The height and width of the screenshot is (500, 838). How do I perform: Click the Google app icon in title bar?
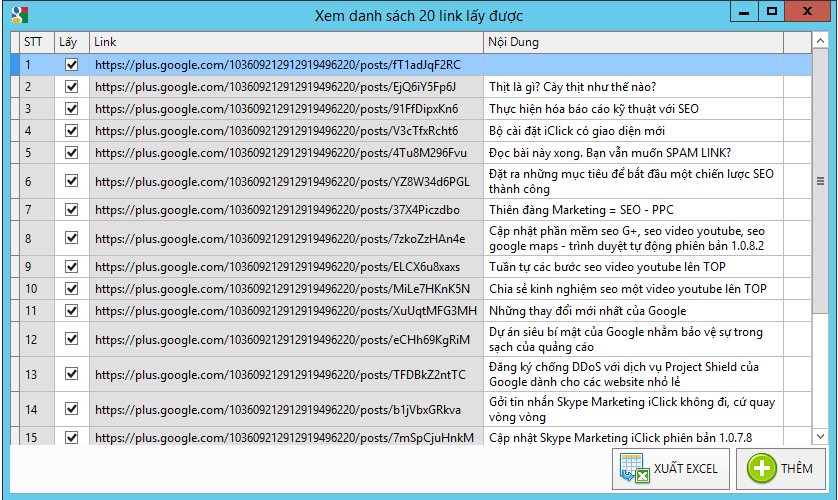[19, 14]
